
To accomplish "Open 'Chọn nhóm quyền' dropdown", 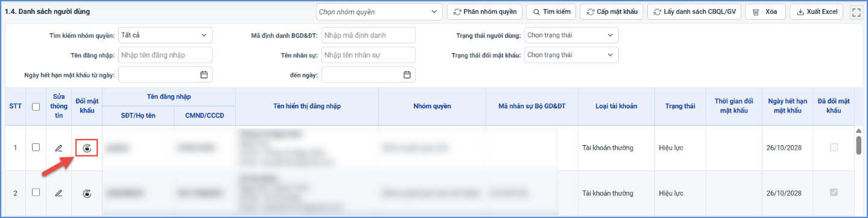I will click(379, 12).
